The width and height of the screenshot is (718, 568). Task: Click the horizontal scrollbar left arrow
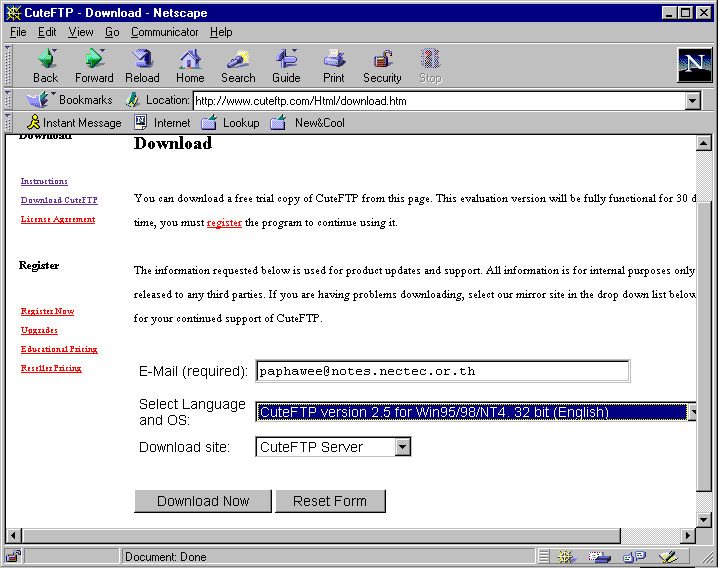tap(13, 535)
